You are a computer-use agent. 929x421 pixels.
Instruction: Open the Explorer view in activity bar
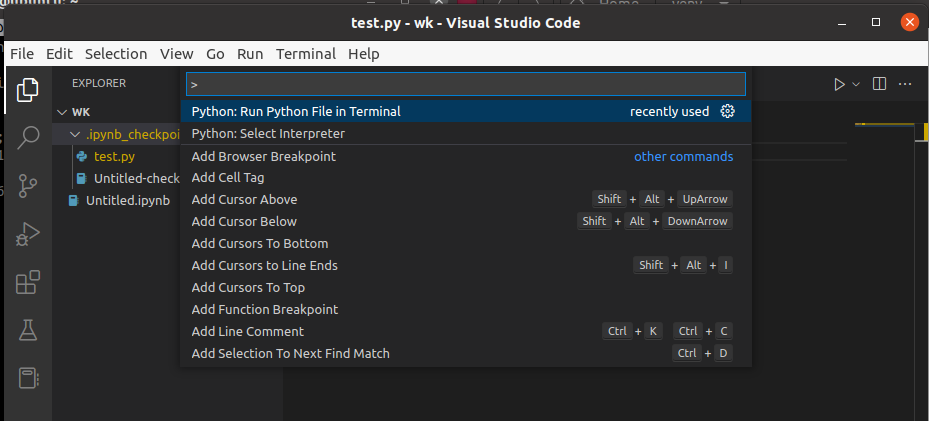(x=29, y=89)
